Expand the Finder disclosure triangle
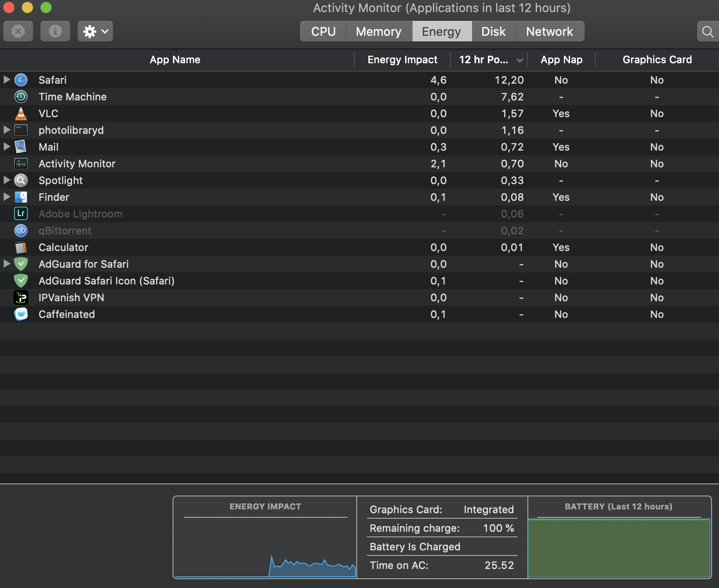This screenshot has height=588, width=719. click(7, 197)
